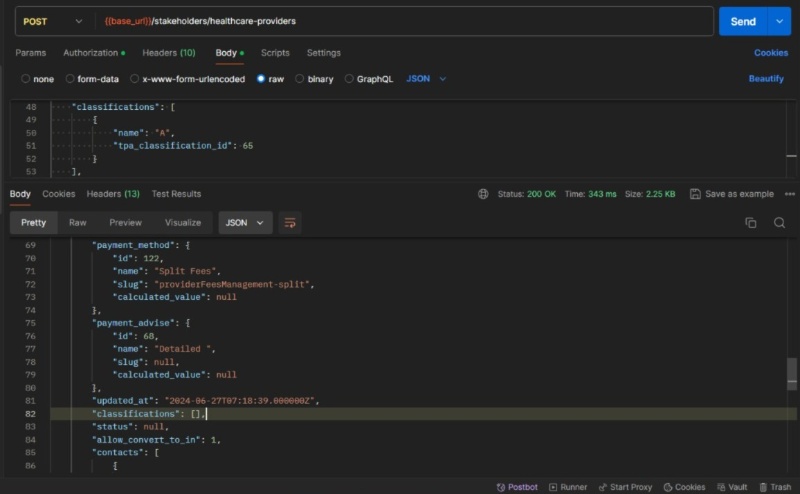Screen dimensions: 800x494
Task: Open the POST method dropdown
Action: click(x=52, y=21)
